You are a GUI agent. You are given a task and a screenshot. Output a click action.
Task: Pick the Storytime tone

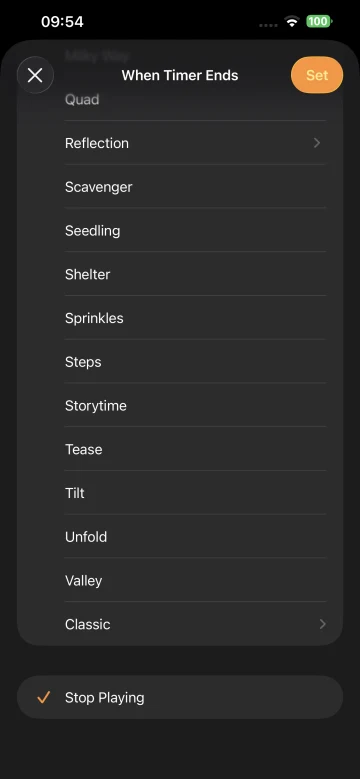tap(180, 406)
